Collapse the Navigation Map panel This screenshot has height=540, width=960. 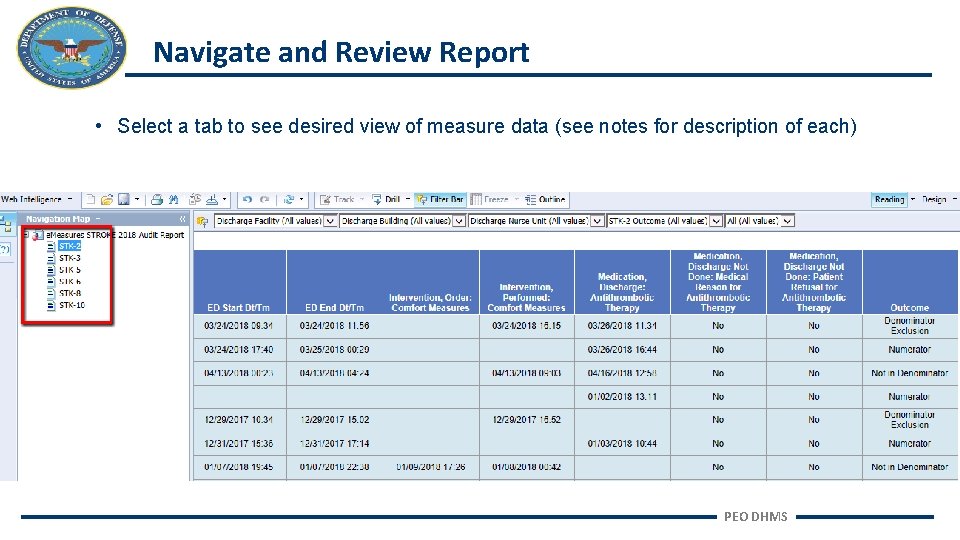pos(182,219)
